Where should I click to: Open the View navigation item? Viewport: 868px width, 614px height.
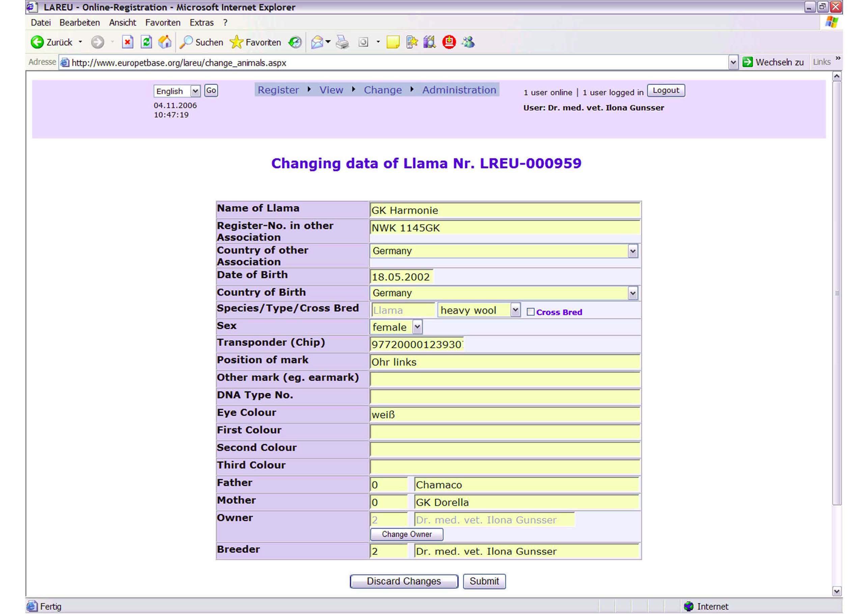click(331, 90)
